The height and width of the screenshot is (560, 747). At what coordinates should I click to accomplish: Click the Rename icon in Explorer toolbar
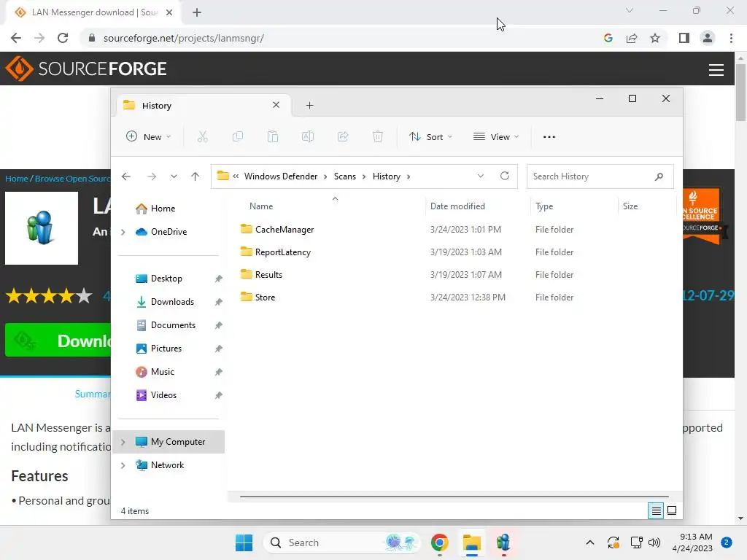pos(308,136)
